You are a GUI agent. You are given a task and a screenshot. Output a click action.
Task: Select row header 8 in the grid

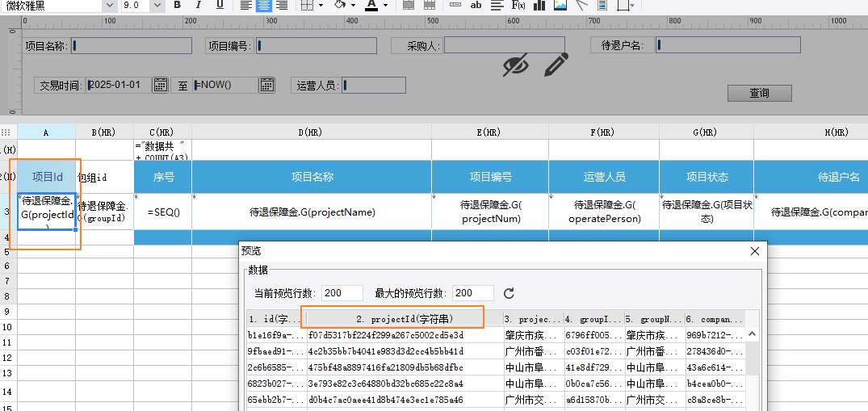point(8,296)
